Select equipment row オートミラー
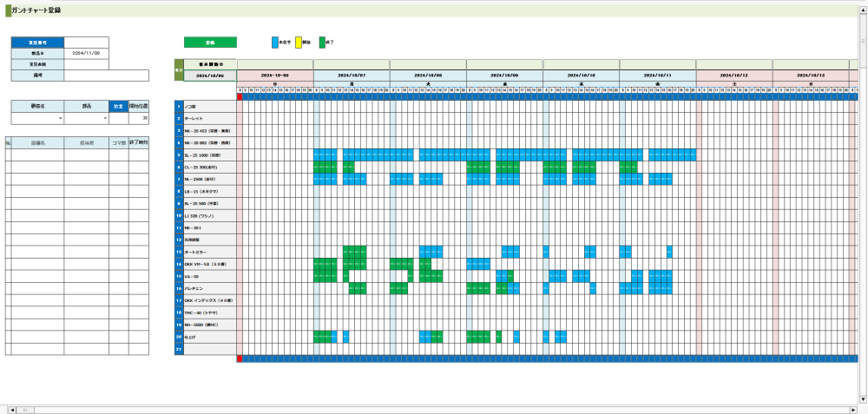This screenshot has width=868, height=414. coord(209,252)
